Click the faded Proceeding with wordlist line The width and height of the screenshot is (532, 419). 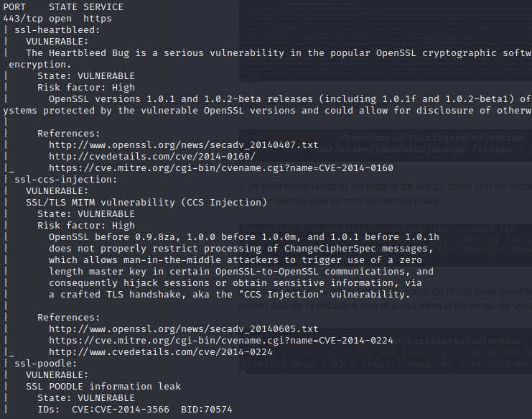coord(379,229)
